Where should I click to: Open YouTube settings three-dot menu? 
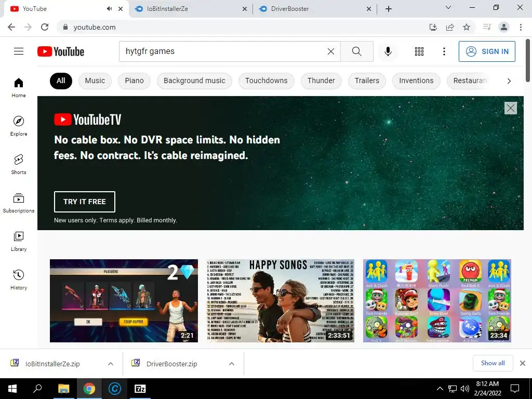click(444, 51)
